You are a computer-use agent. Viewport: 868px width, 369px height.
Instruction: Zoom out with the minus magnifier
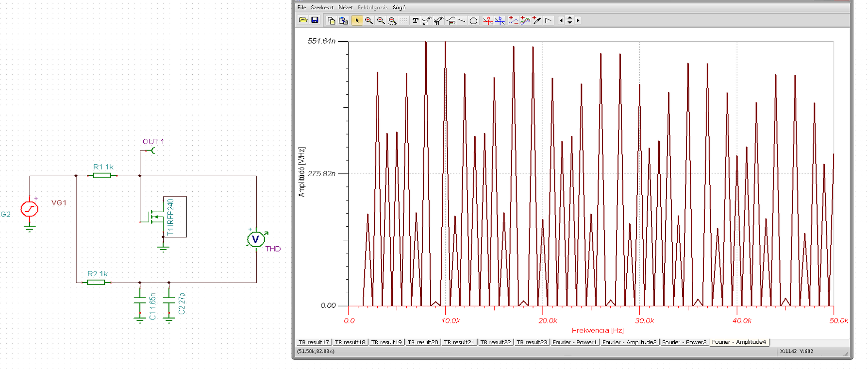pyautogui.click(x=381, y=20)
